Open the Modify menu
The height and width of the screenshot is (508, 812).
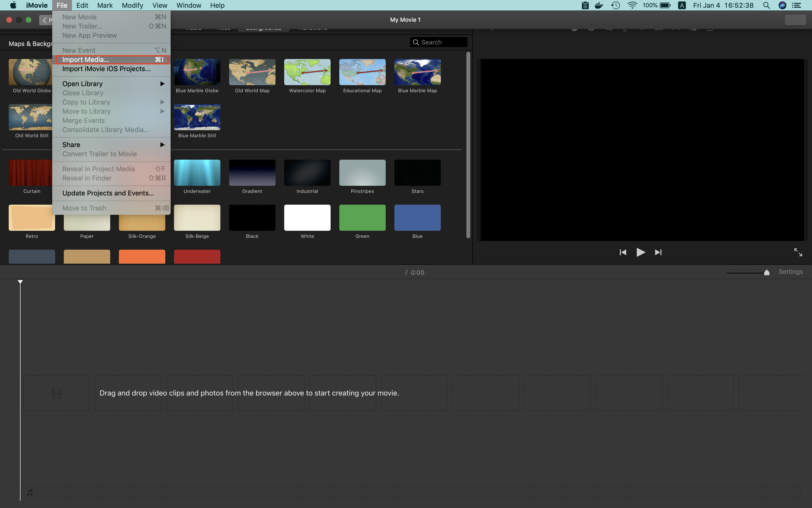pyautogui.click(x=132, y=5)
